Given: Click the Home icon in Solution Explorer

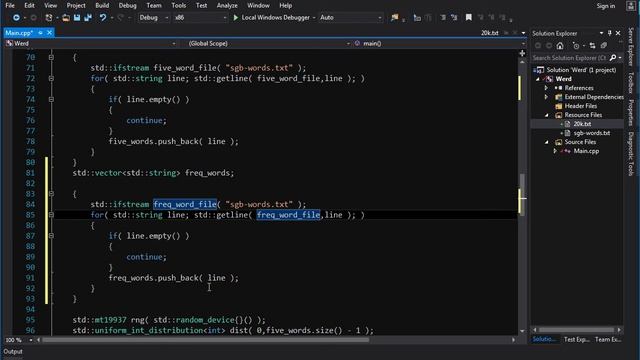Looking at the screenshot, I should [x=560, y=46].
